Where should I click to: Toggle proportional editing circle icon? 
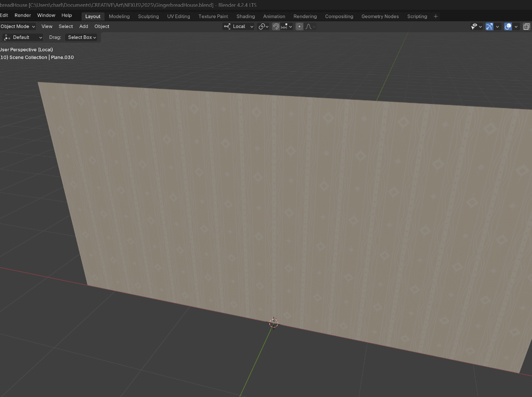tap(300, 27)
